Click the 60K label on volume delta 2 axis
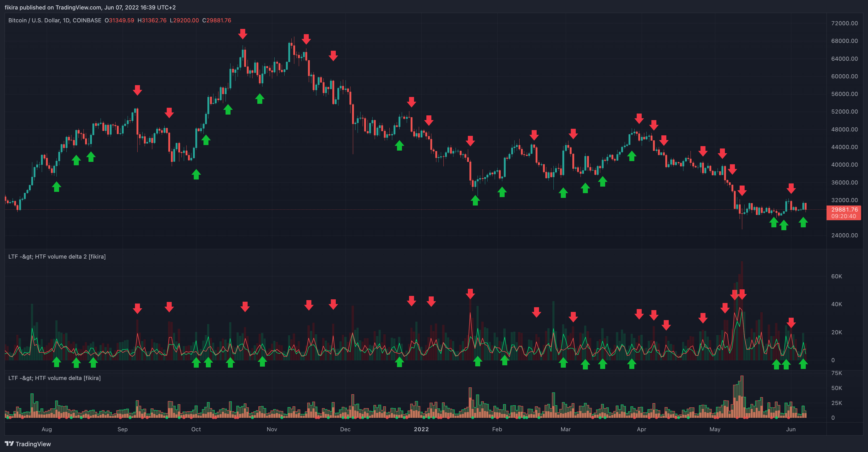The width and height of the screenshot is (868, 452). [836, 276]
